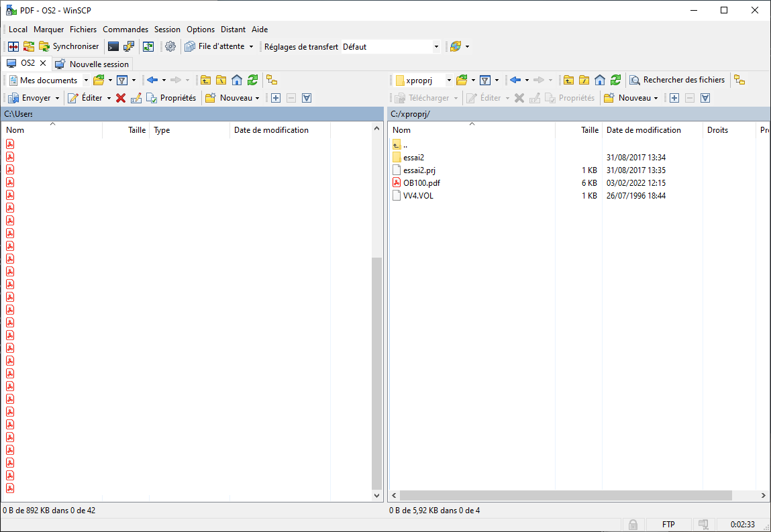Click local panel rename icon
This screenshot has width=771, height=532.
(x=136, y=98)
